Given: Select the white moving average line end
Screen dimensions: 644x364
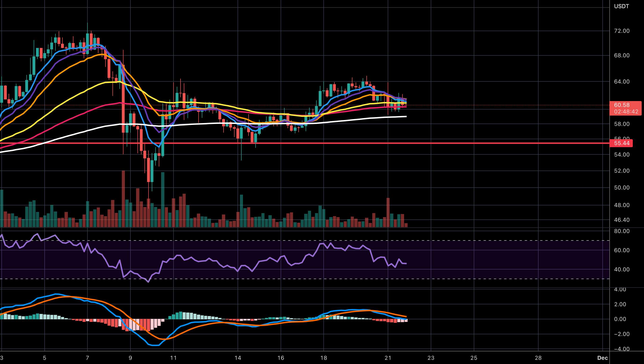Looking at the screenshot, I should coord(406,116).
